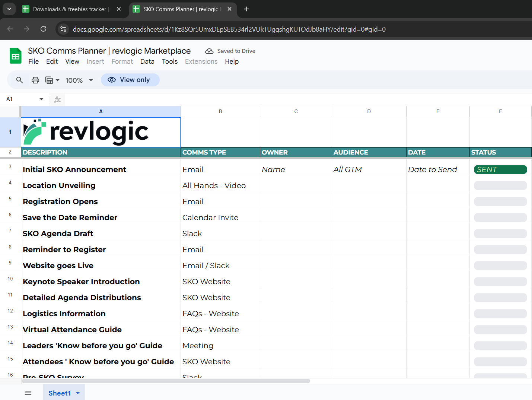The width and height of the screenshot is (532, 400).
Task: Select the Calendar Invite cell
Action: [x=220, y=215]
